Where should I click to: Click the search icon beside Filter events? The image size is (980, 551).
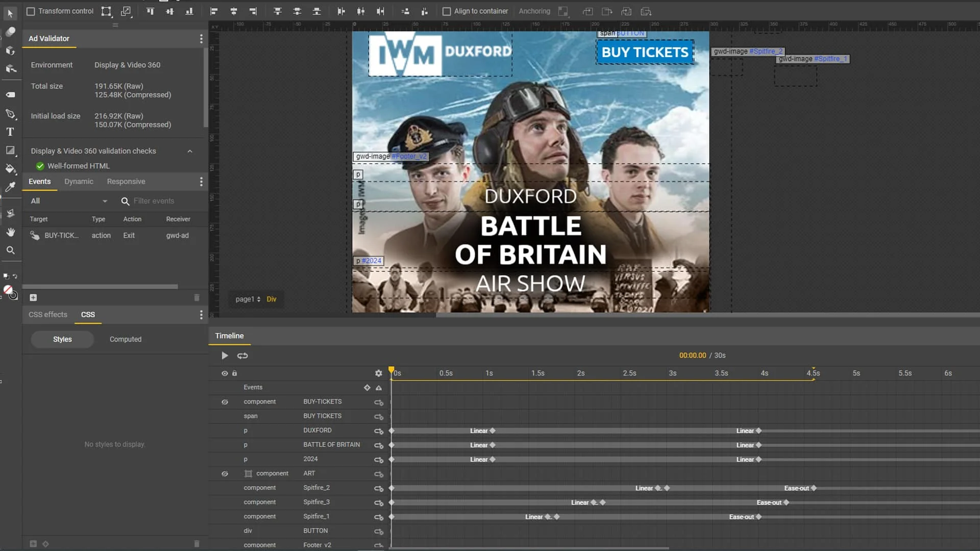(x=125, y=201)
